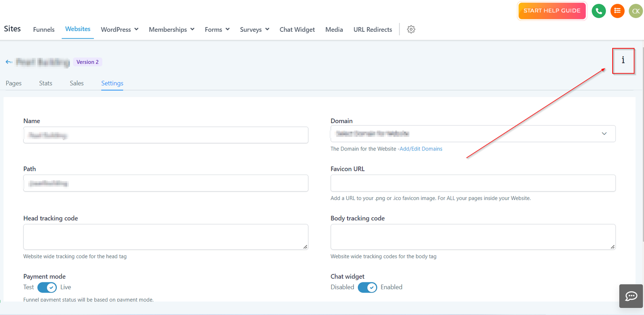The width and height of the screenshot is (644, 315).
Task: Open the chat bubble widget icon
Action: 631,296
